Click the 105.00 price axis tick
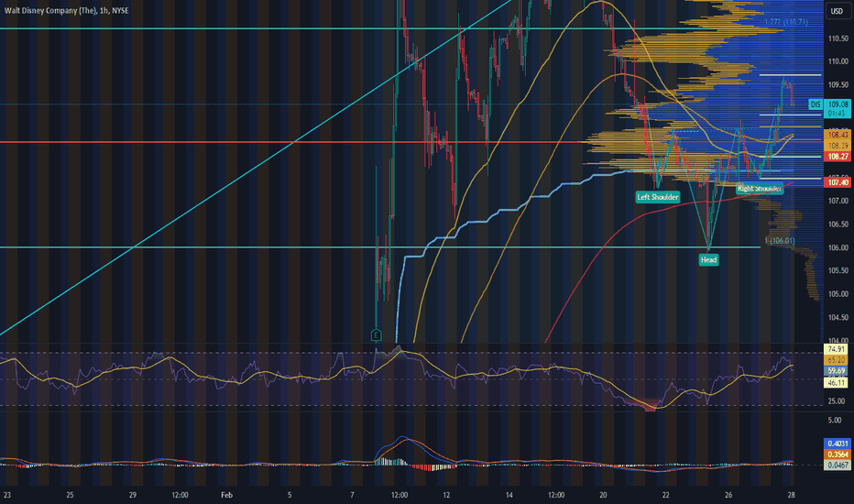The image size is (854, 504). pyautogui.click(x=838, y=294)
